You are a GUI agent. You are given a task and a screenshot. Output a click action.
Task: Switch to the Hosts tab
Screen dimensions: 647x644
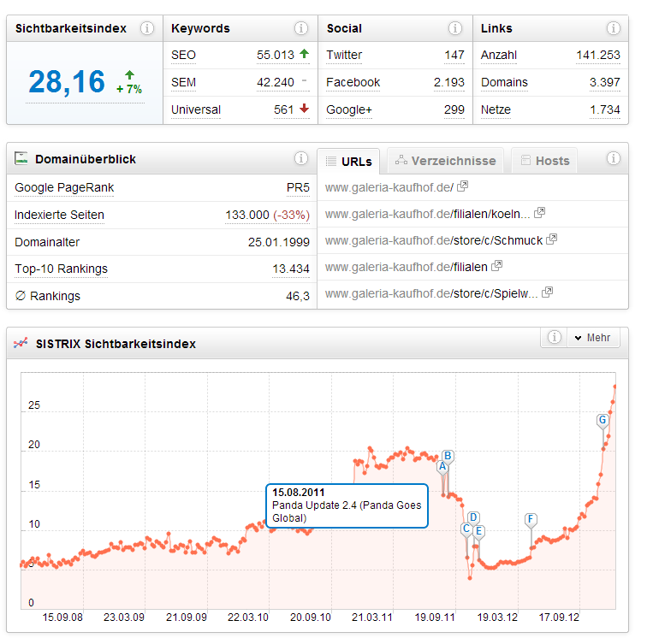point(544,161)
